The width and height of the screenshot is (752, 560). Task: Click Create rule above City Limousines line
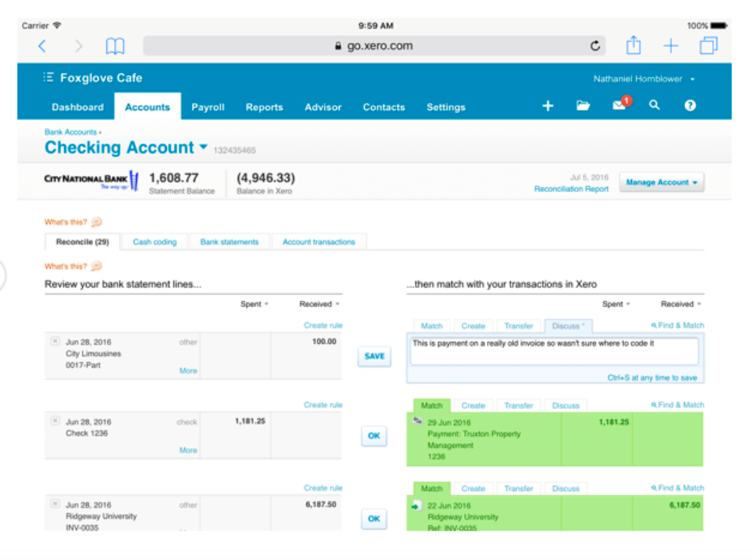click(323, 325)
